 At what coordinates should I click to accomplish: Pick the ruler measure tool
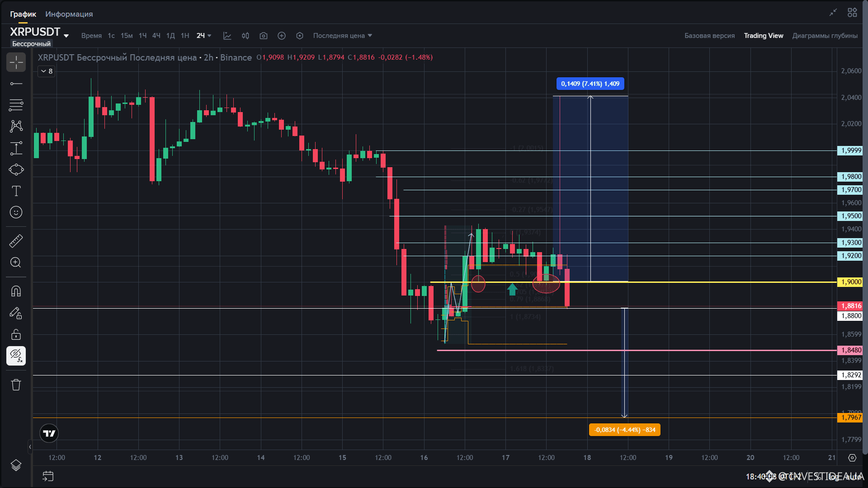(x=16, y=241)
